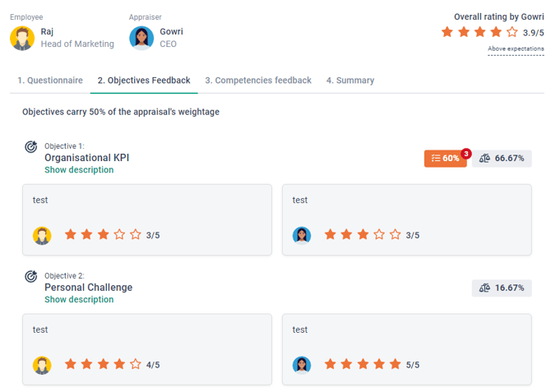This screenshot has width=551, height=392.
Task: Expand Personal Challenge description via Show description
Action: (79, 300)
